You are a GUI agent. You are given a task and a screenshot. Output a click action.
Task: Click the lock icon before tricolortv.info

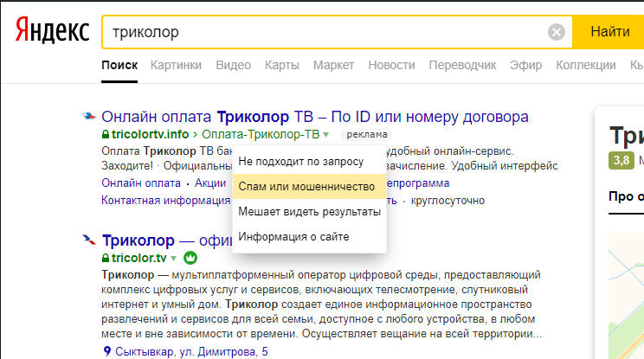pos(106,134)
